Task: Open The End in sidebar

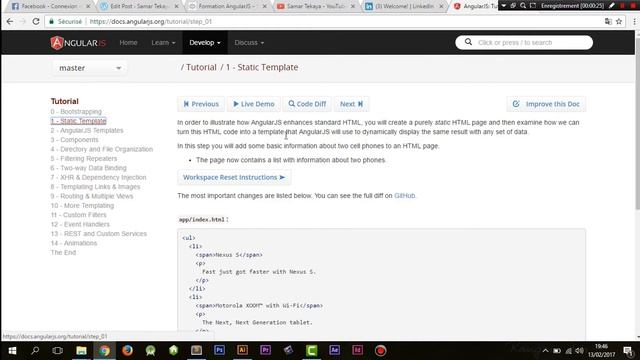Action: (63, 252)
